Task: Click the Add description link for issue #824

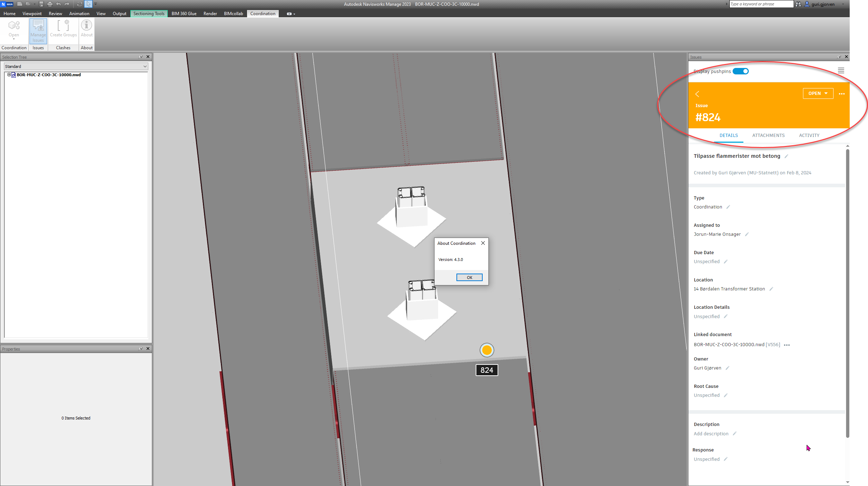Action: (x=711, y=434)
